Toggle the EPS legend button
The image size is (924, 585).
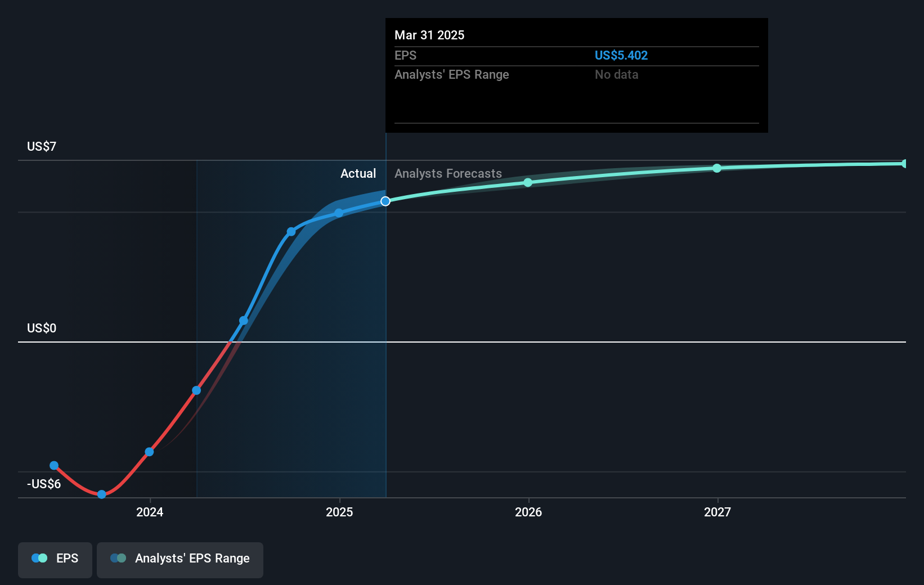(55, 560)
